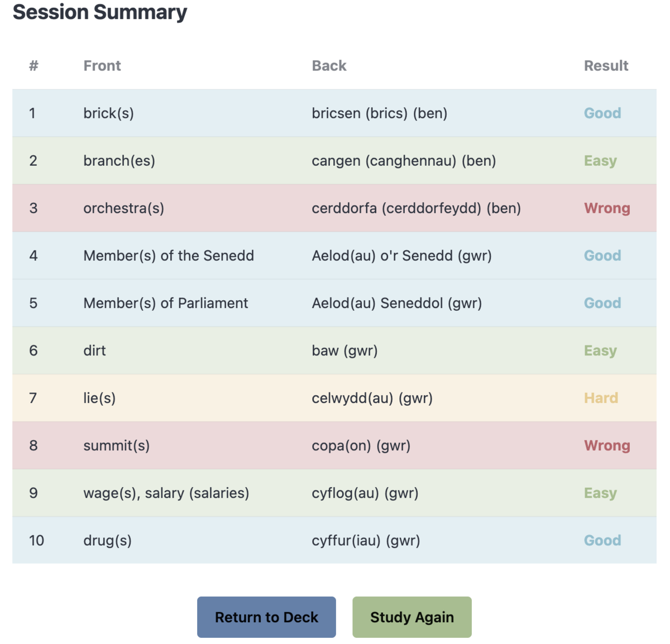Click the Back column header
Image resolution: width=670 pixels, height=644 pixels.
329,66
